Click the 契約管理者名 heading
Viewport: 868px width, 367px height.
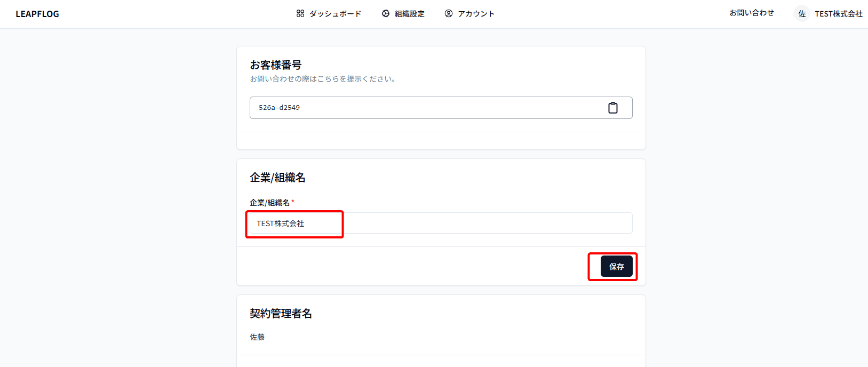pos(281,314)
